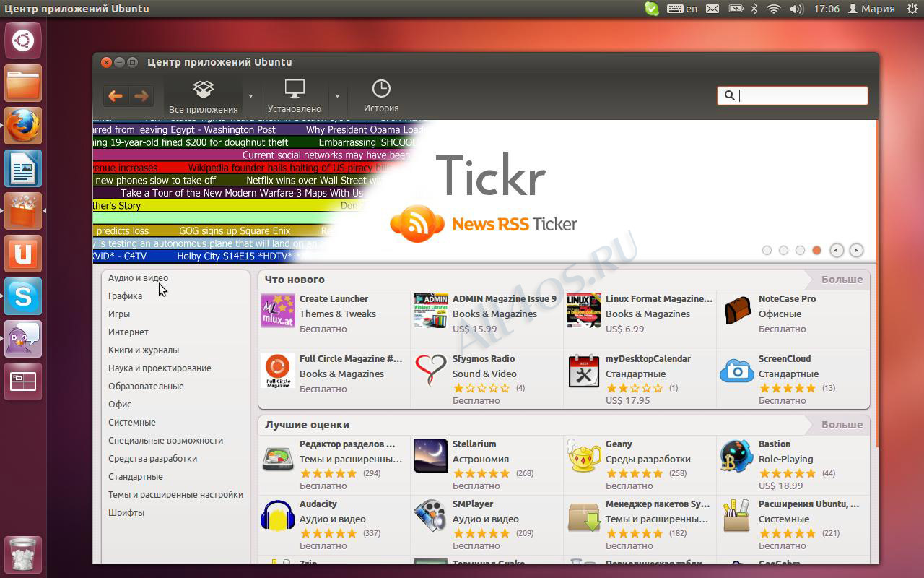Go forward with the right arrow button
The width and height of the screenshot is (924, 578).
(x=141, y=95)
